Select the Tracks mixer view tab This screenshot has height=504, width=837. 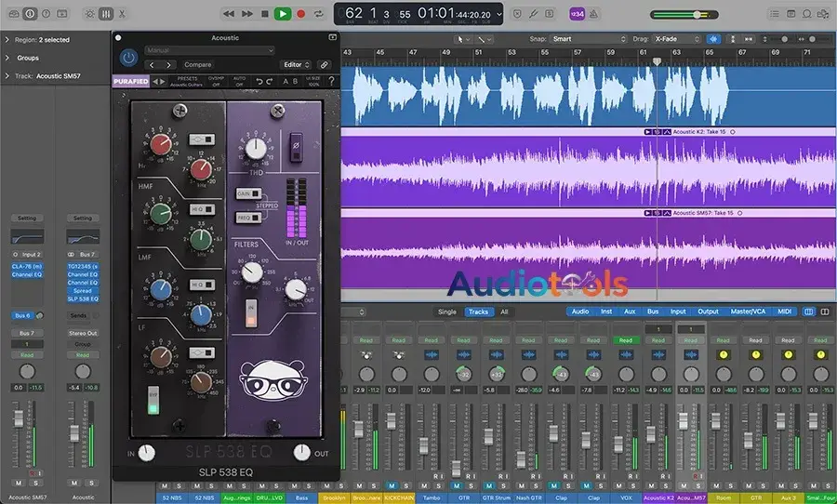478,312
